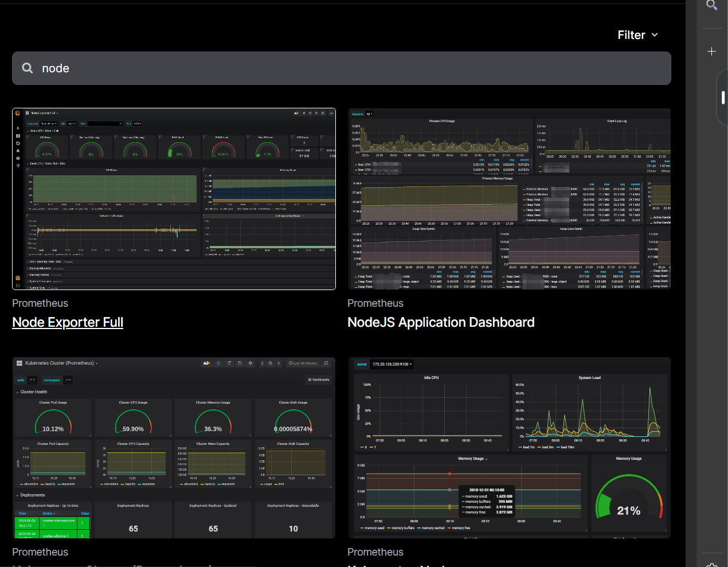
Task: Open the NodeJS Application Dashboard title
Action: 441,322
